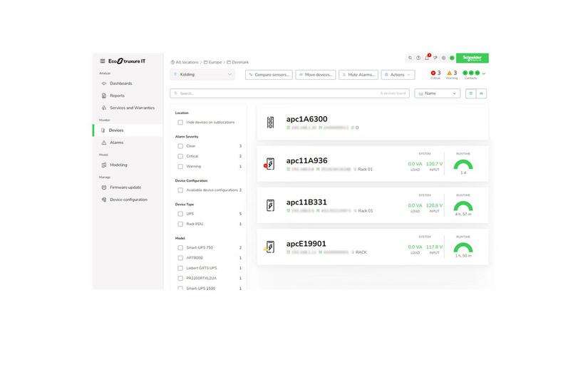This screenshot has height=392, width=588.
Task: Check the Clear alarm severity filter
Action: point(180,146)
